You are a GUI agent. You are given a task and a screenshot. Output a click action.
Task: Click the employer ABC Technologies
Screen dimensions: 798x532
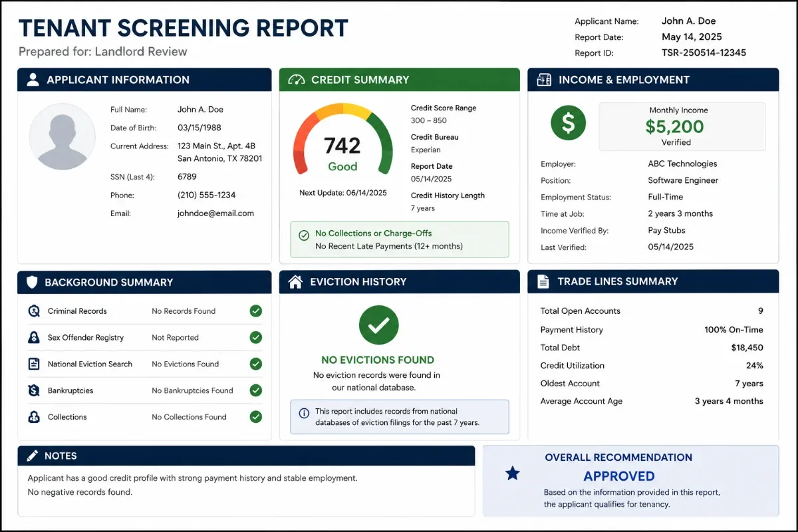click(x=682, y=164)
